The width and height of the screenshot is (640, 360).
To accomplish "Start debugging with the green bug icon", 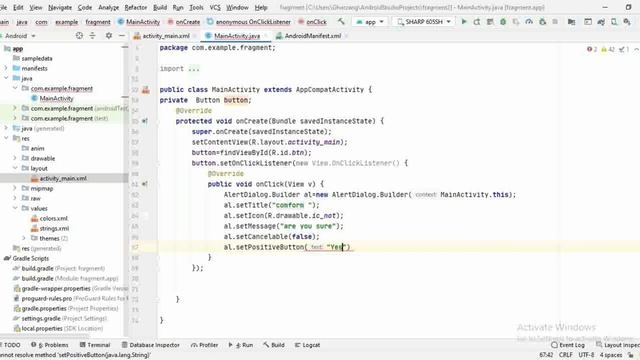I will click(x=503, y=22).
